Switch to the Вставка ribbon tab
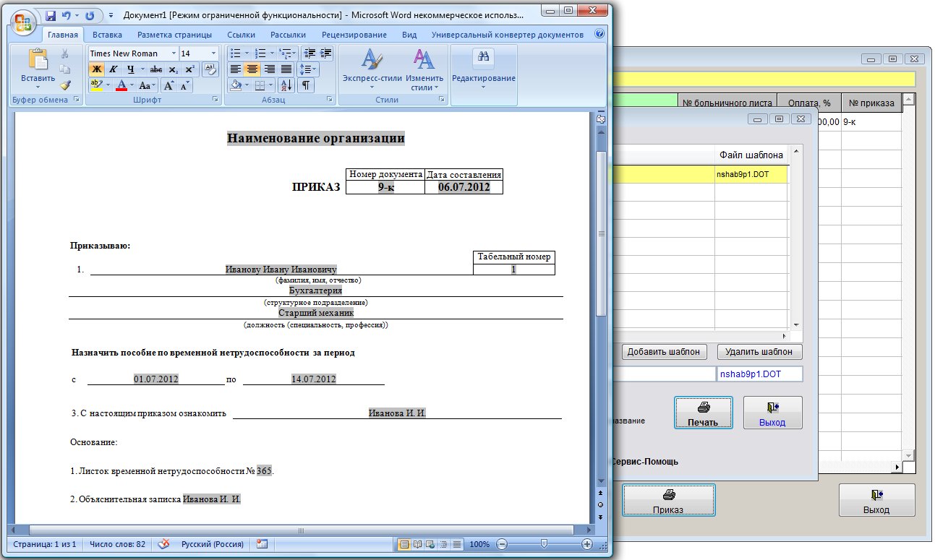Image resolution: width=935 pixels, height=560 pixels. point(108,35)
